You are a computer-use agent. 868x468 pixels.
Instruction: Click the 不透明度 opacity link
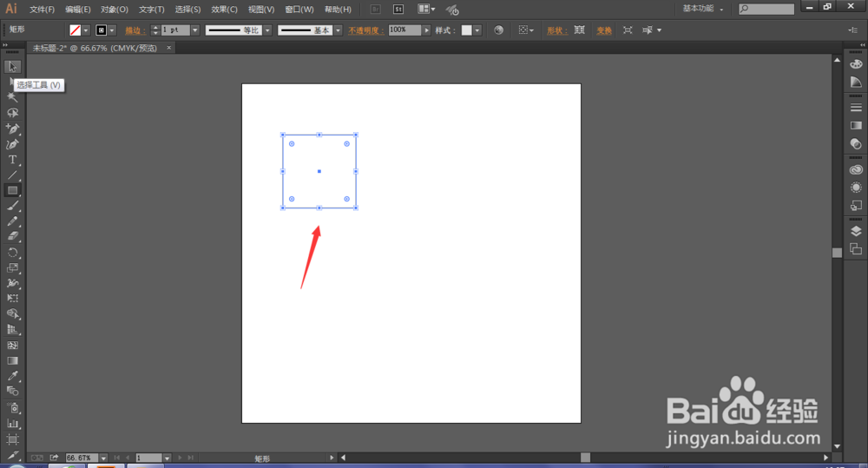pos(365,30)
